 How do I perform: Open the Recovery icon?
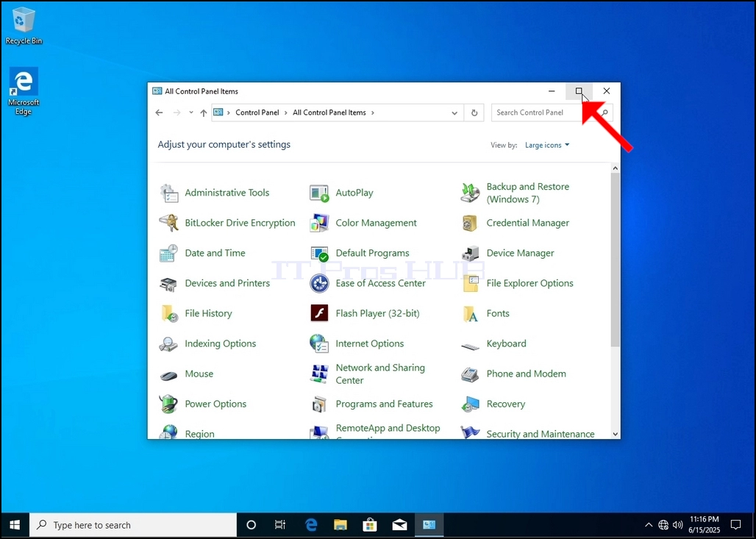(470, 404)
